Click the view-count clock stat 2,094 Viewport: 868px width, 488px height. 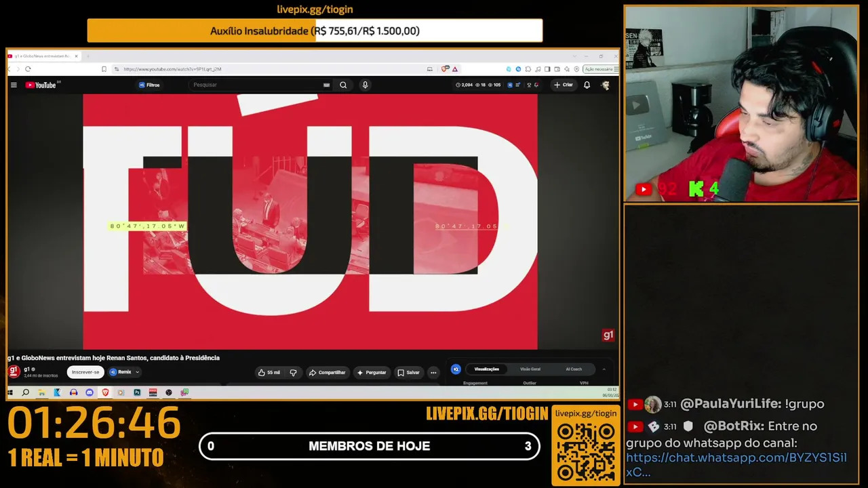pyautogui.click(x=465, y=85)
